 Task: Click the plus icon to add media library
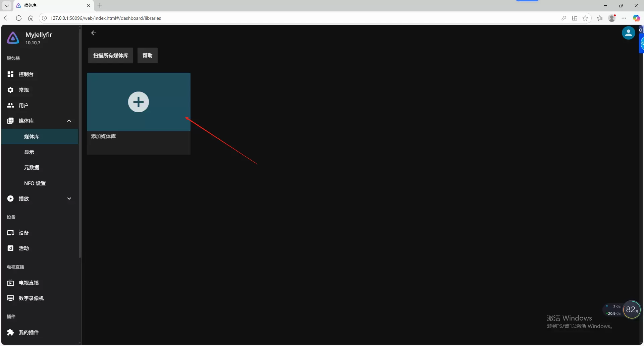[138, 102]
